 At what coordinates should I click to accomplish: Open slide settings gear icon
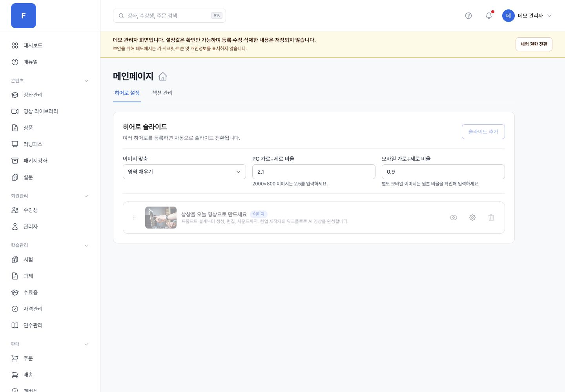(472, 218)
